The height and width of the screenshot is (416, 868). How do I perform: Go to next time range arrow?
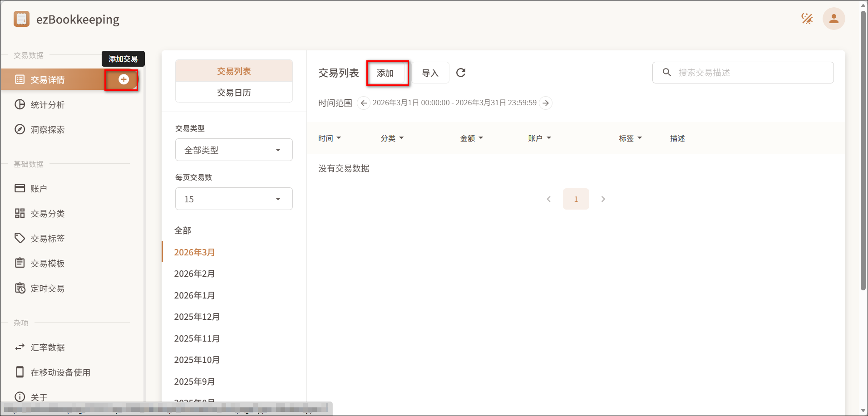click(546, 103)
